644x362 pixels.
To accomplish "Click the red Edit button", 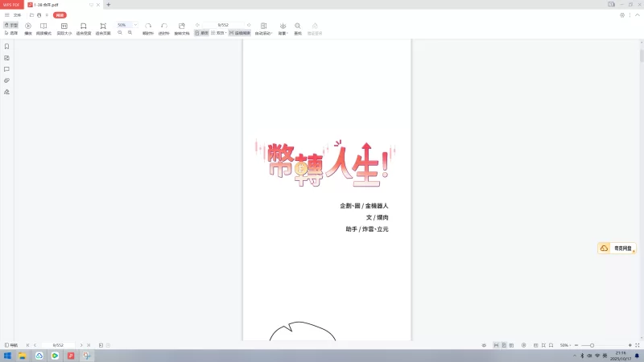I will pyautogui.click(x=60, y=14).
